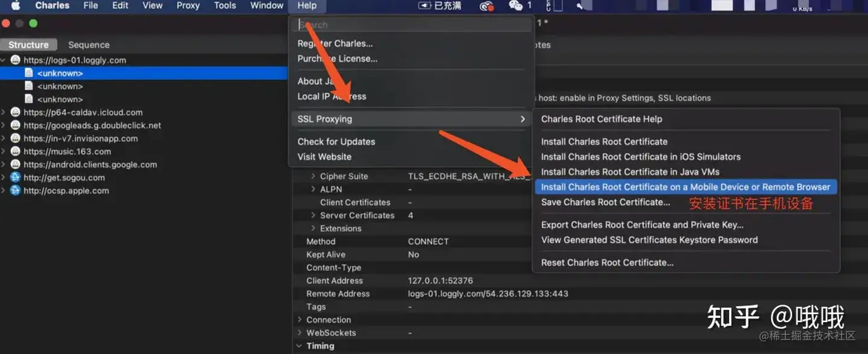Open the Window menu

(267, 5)
